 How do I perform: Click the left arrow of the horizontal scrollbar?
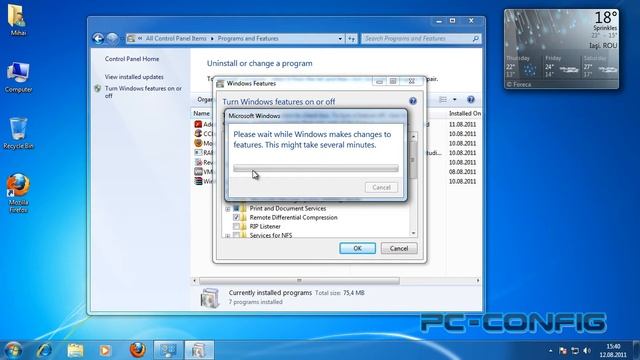click(195, 281)
